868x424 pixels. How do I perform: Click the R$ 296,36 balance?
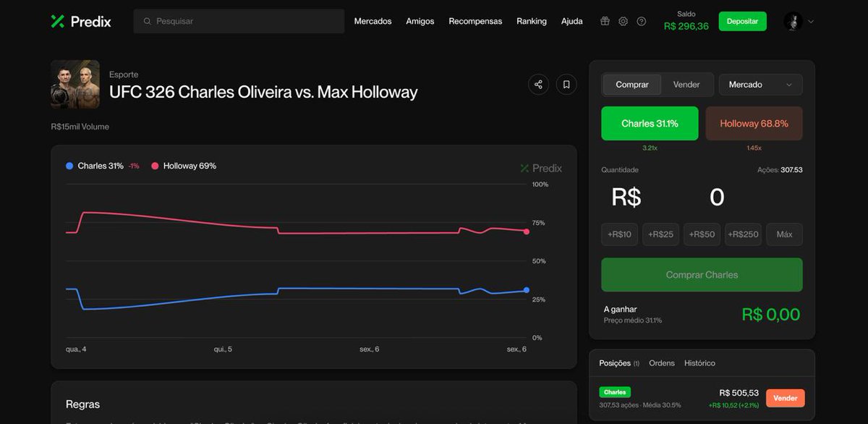(x=686, y=27)
